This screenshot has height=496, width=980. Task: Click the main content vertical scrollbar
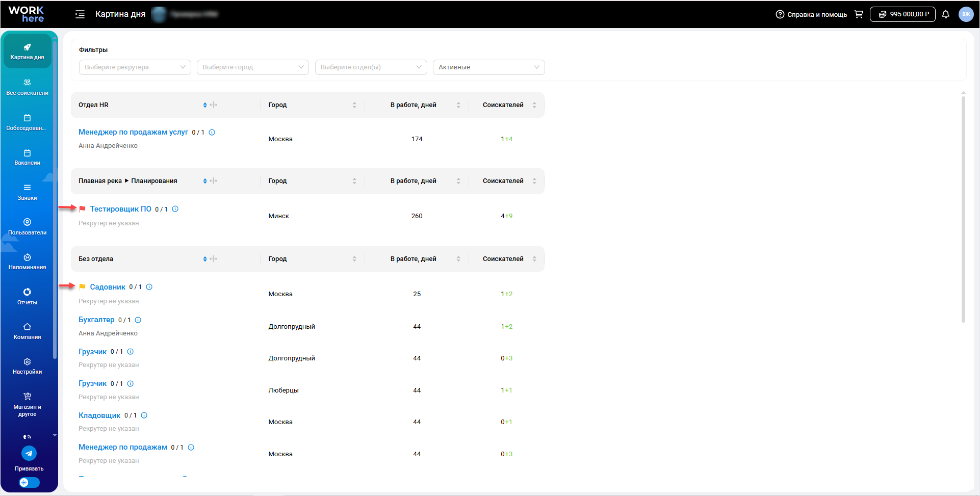pos(963,209)
